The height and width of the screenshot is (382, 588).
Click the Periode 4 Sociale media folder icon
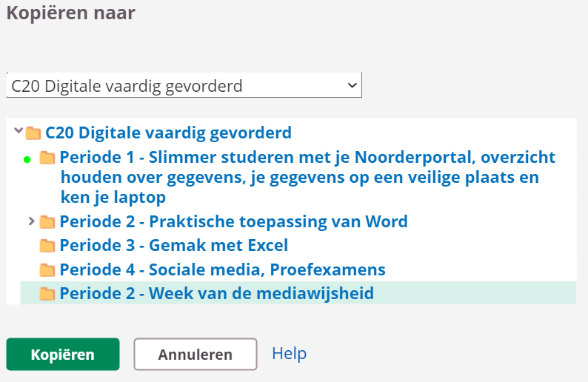point(47,269)
